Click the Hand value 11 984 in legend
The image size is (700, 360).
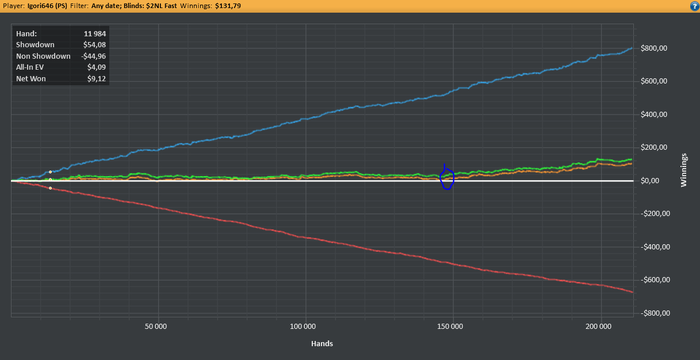(94, 33)
